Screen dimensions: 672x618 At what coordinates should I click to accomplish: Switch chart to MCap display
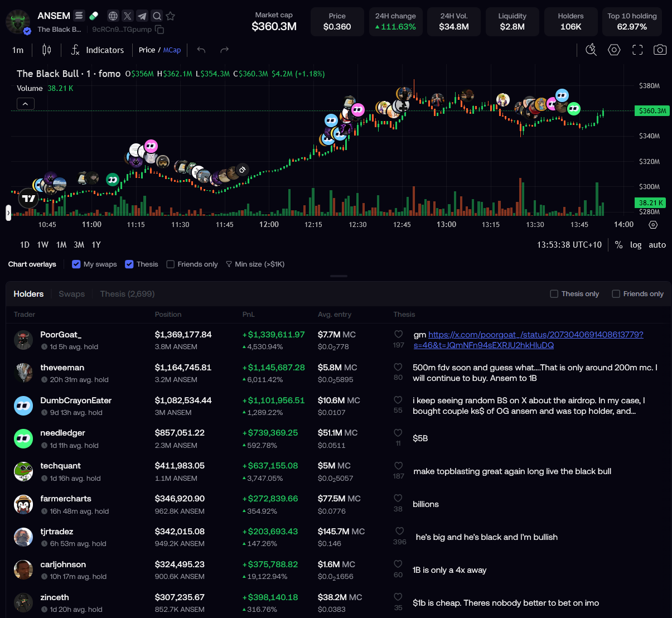pos(172,50)
